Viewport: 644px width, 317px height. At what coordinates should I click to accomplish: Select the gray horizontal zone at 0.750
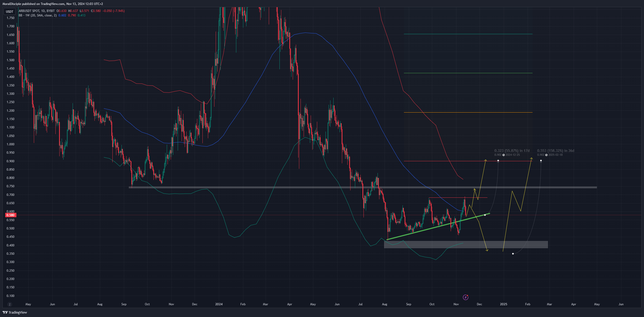click(x=363, y=187)
